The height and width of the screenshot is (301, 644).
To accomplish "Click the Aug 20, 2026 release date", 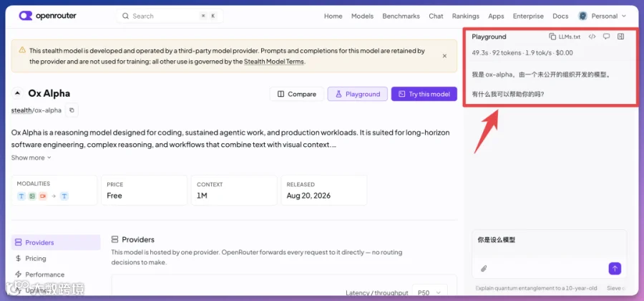I will point(308,196).
